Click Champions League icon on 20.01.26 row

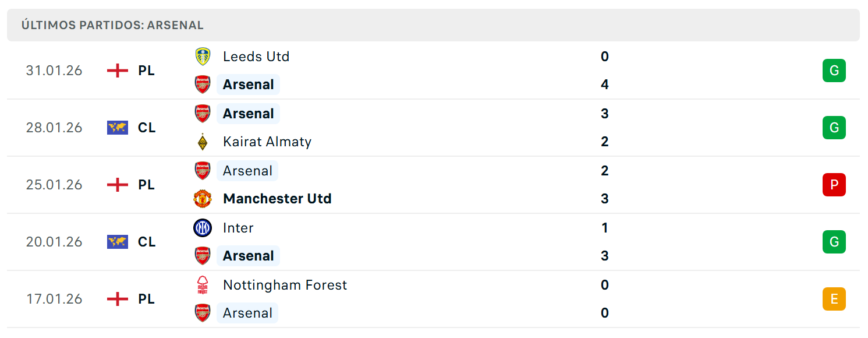pos(118,242)
